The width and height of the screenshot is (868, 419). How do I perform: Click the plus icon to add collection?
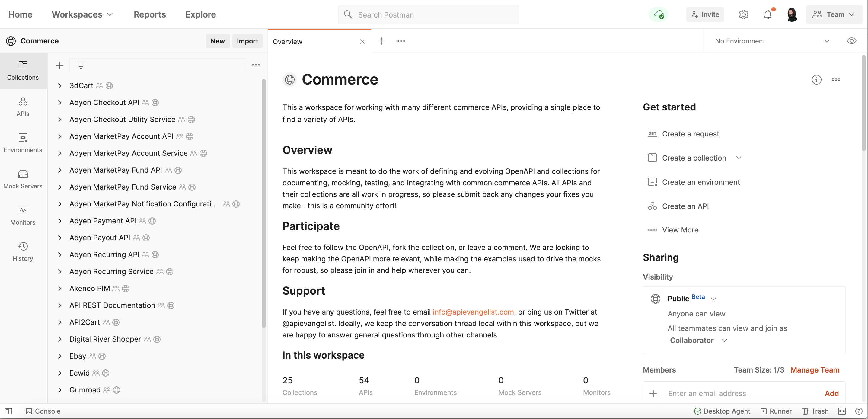tap(60, 65)
